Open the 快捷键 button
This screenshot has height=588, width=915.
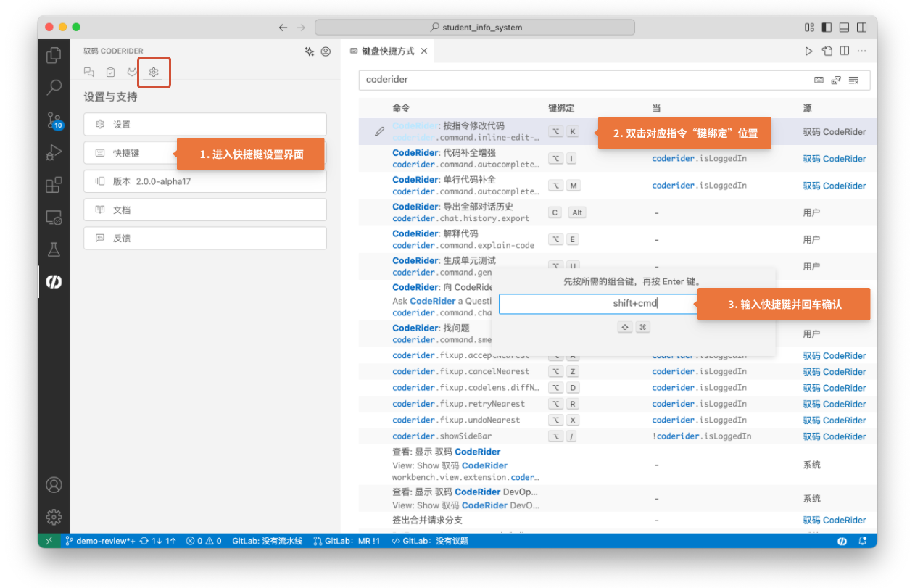pos(205,153)
